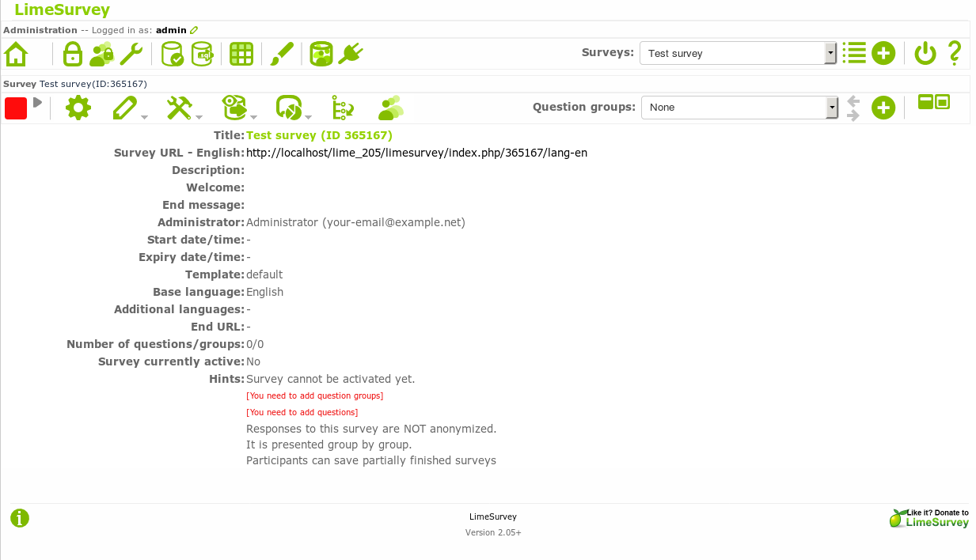Open the Surveys dropdown showing Test survey
The width and height of the screenshot is (976, 560).
point(737,53)
